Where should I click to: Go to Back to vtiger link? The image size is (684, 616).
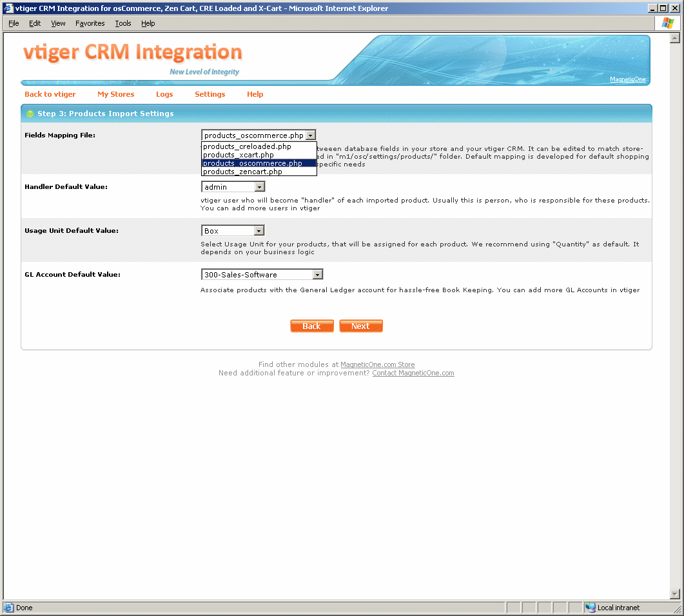(50, 94)
